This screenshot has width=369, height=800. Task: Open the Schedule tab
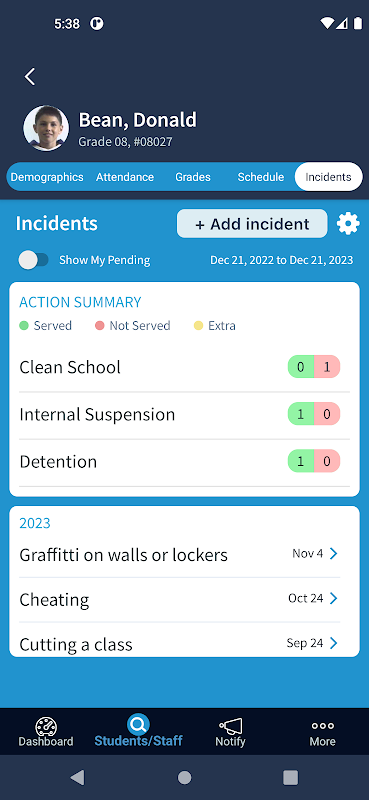pos(261,177)
